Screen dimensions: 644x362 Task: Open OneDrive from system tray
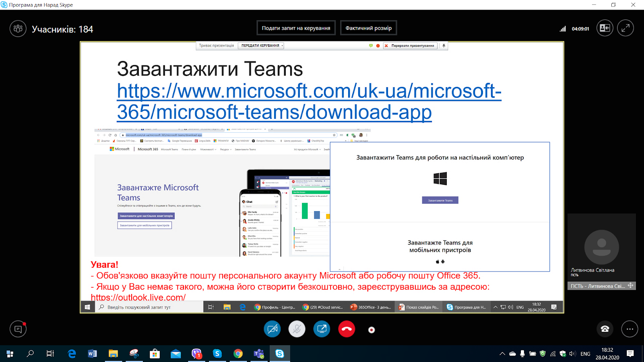[512, 354]
